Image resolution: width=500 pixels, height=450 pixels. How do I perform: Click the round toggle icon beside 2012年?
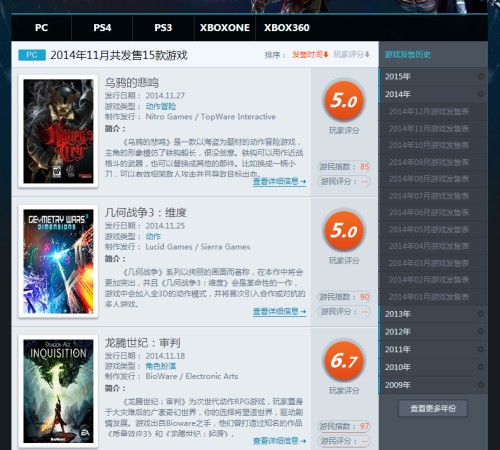point(480,331)
